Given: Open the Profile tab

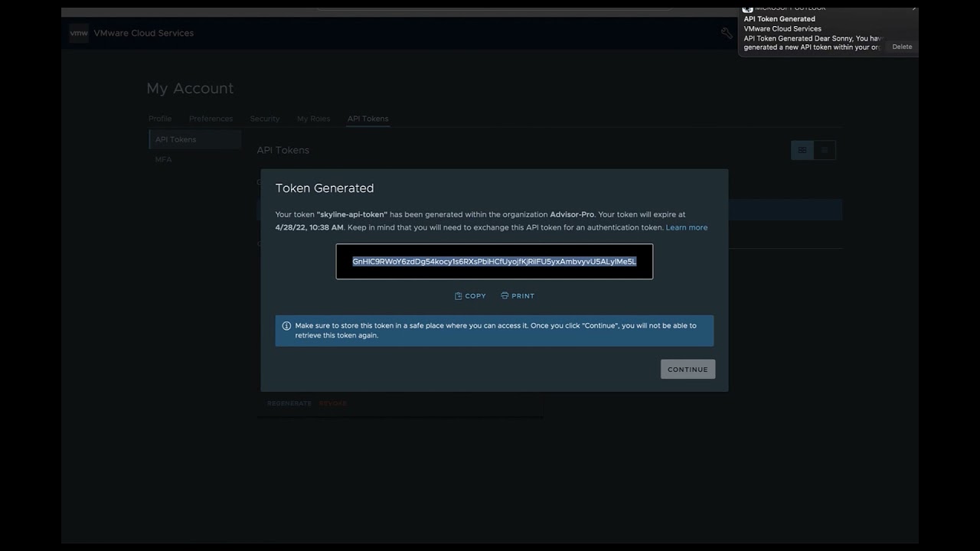Looking at the screenshot, I should [160, 119].
